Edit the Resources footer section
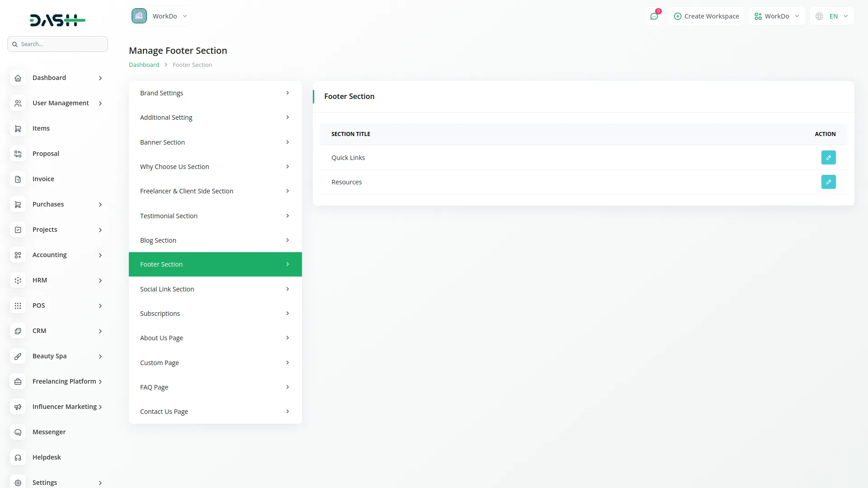 pos(828,182)
